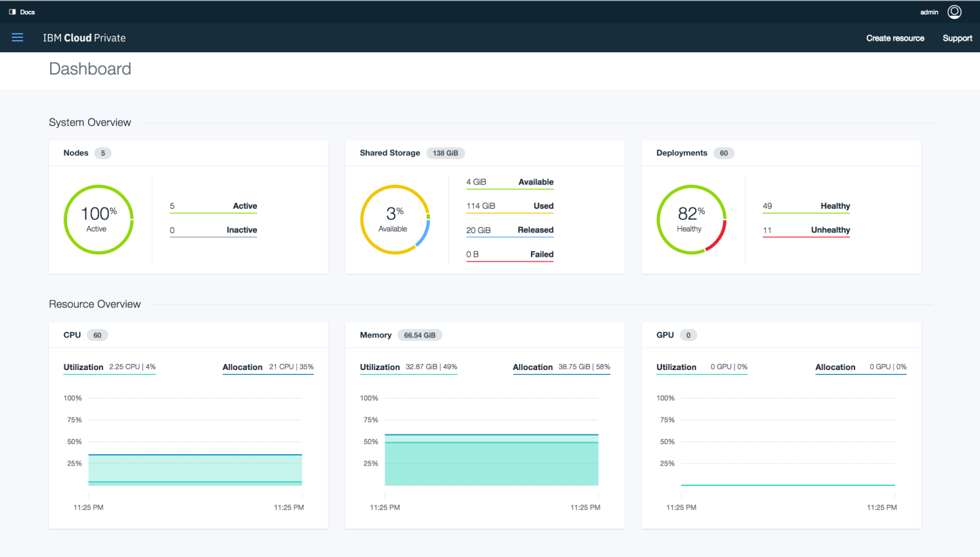Screen dimensions: 980x557
Task: Select the Active nodes row
Action: pyautogui.click(x=213, y=207)
